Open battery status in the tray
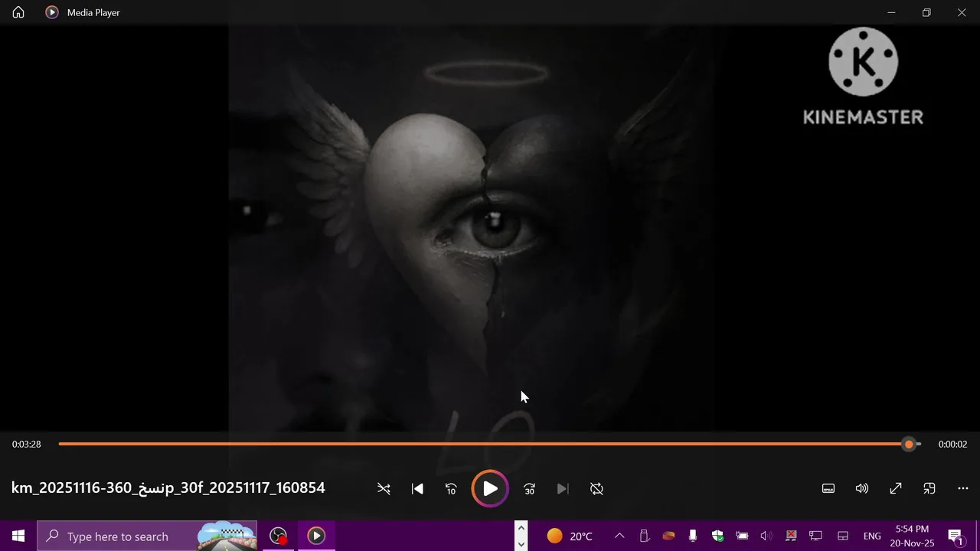The image size is (980, 551). pyautogui.click(x=742, y=536)
